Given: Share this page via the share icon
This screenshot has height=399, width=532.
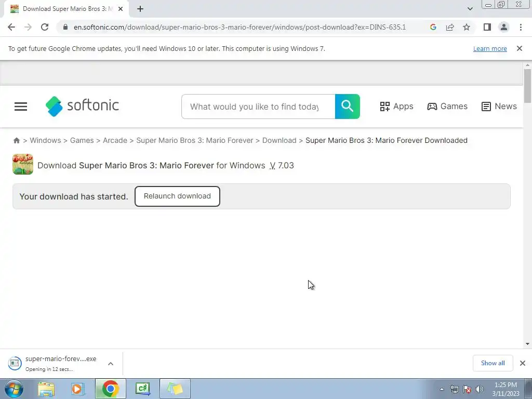Looking at the screenshot, I should pos(450,27).
